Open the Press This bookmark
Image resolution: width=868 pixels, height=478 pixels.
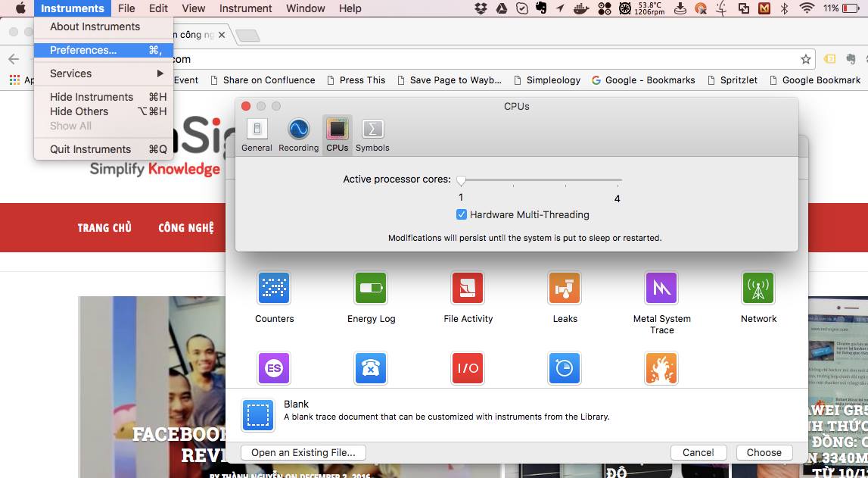tap(356, 80)
